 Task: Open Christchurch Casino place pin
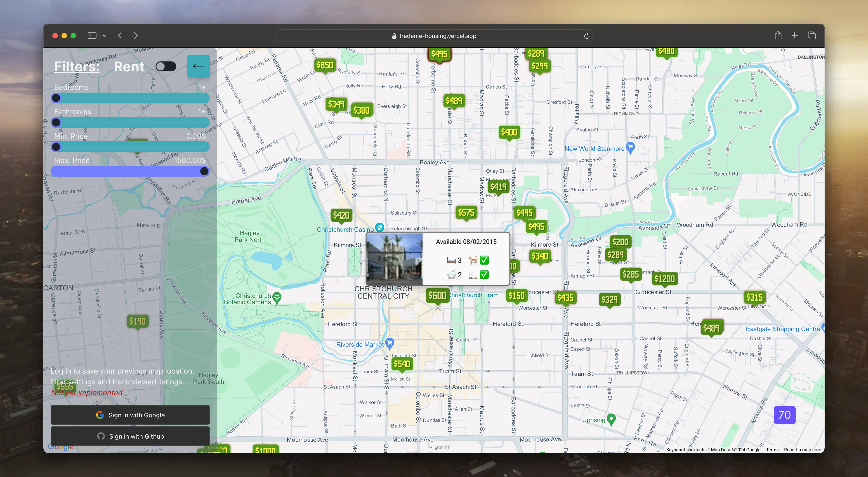point(380,228)
